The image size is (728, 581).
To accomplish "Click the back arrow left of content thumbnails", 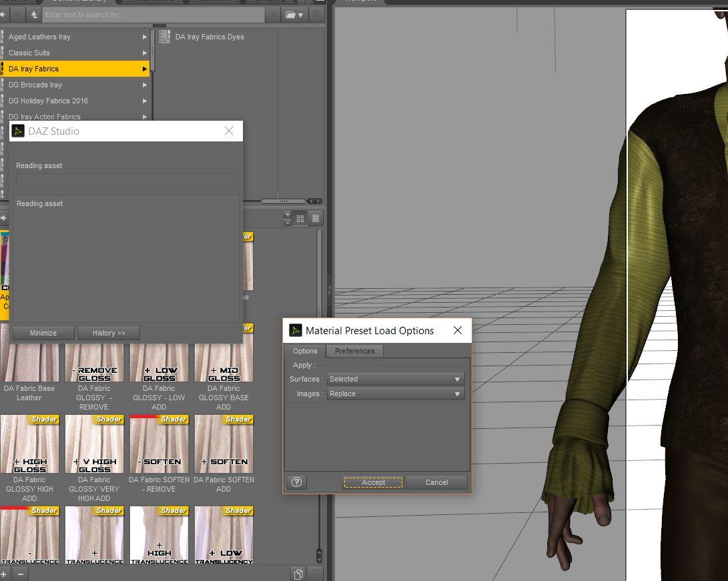I will coord(4,218).
